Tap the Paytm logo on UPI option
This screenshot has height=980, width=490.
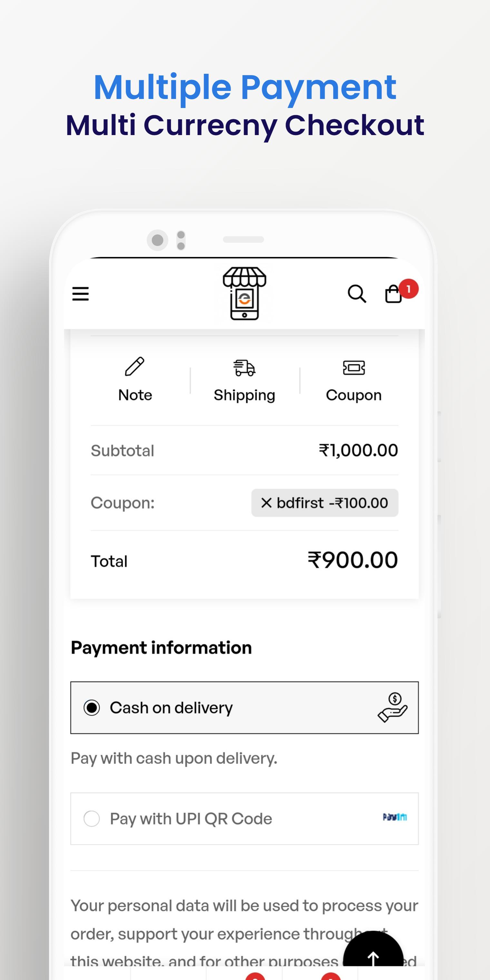pyautogui.click(x=395, y=817)
